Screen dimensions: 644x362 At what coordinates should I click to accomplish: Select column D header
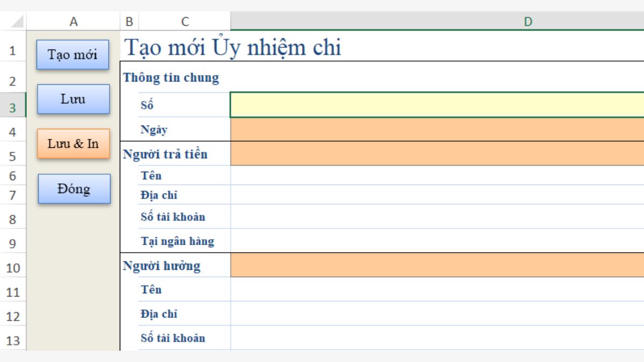click(x=437, y=21)
